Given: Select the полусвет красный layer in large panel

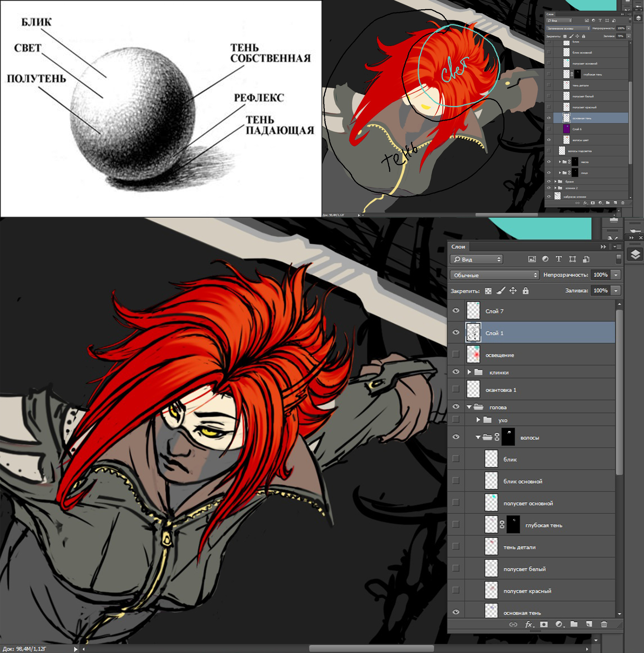Looking at the screenshot, I should pyautogui.click(x=540, y=591).
